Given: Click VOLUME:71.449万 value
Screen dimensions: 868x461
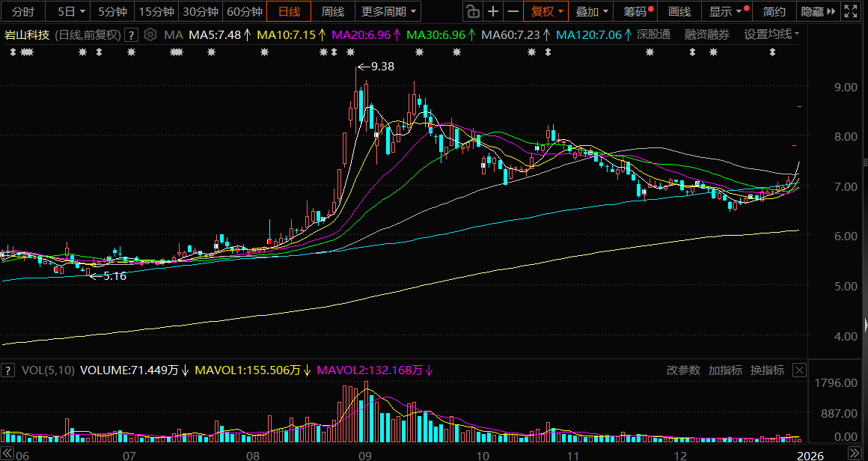Looking at the screenshot, I should 129,370.
